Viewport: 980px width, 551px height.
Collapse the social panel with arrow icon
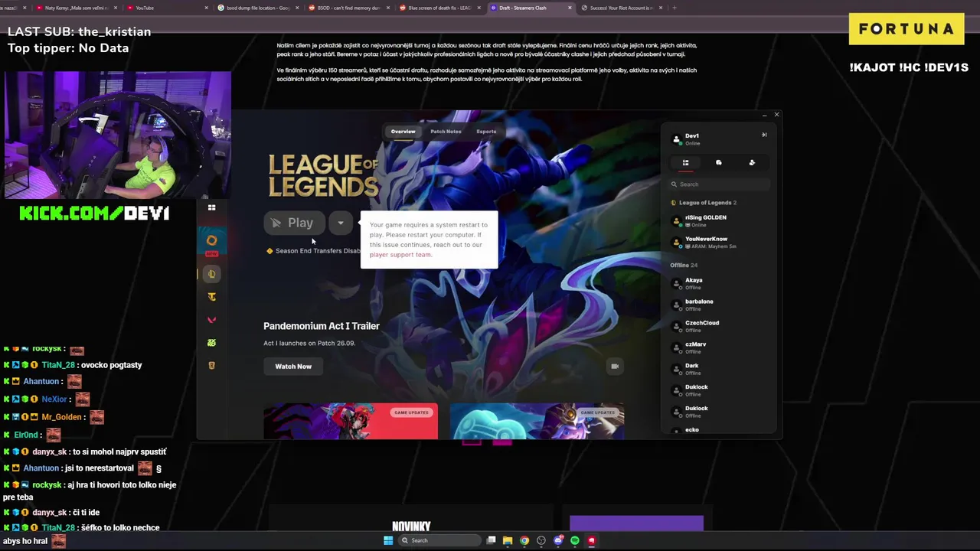tap(763, 135)
